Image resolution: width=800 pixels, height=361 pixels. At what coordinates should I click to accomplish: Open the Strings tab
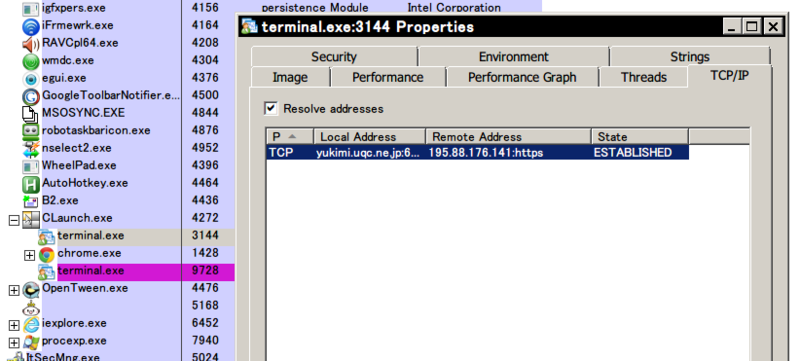690,56
